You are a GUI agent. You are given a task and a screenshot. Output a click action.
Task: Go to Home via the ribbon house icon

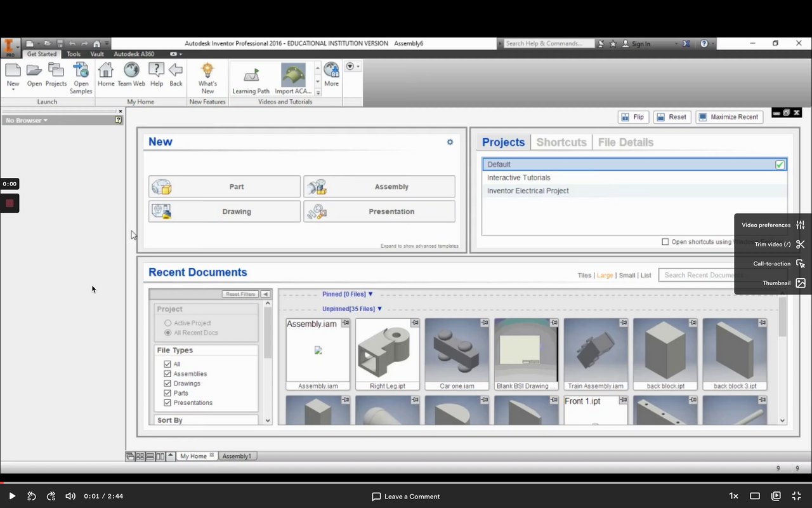click(106, 70)
